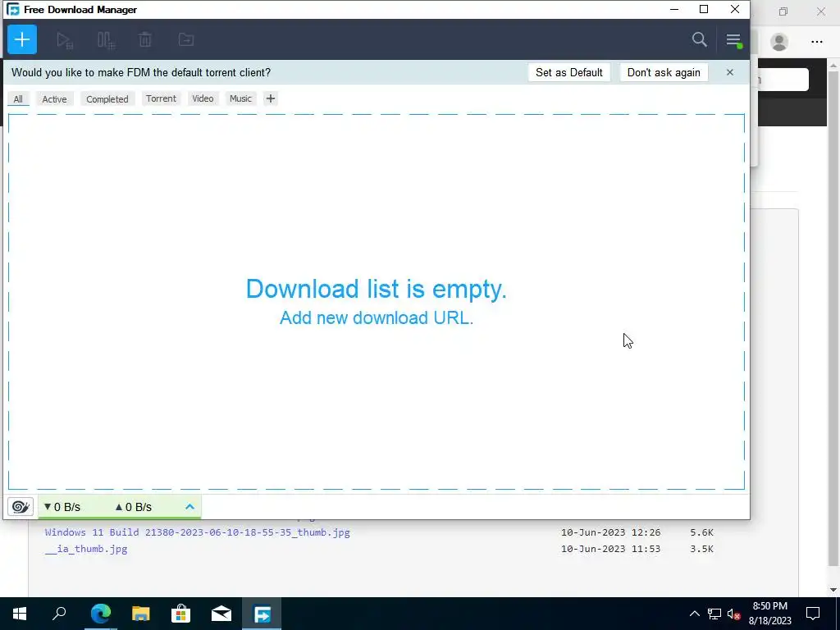Switch to Microsoft Edge in taskbar
840x630 pixels.
tap(100, 614)
